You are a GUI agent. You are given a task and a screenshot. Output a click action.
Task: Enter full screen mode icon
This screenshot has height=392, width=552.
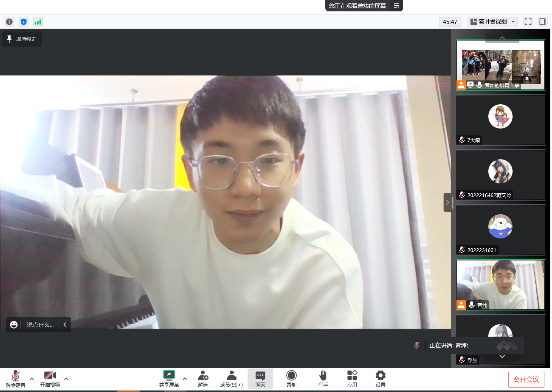click(528, 22)
